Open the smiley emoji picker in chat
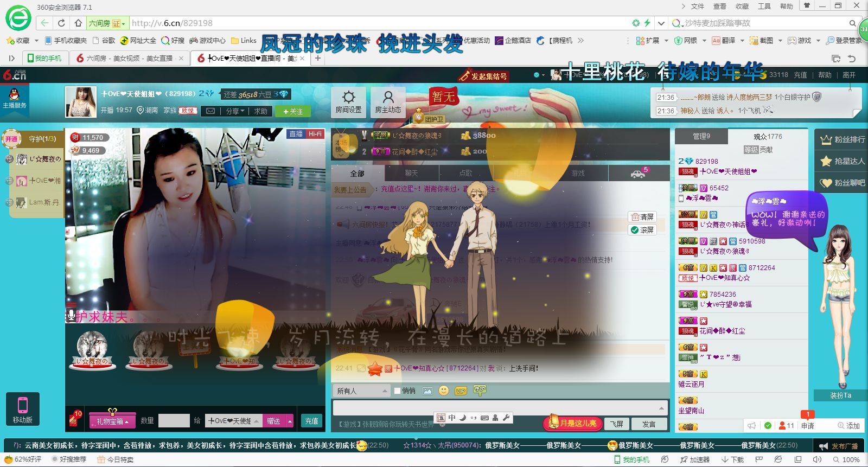Screen dimensions: 868x467 coord(444,391)
